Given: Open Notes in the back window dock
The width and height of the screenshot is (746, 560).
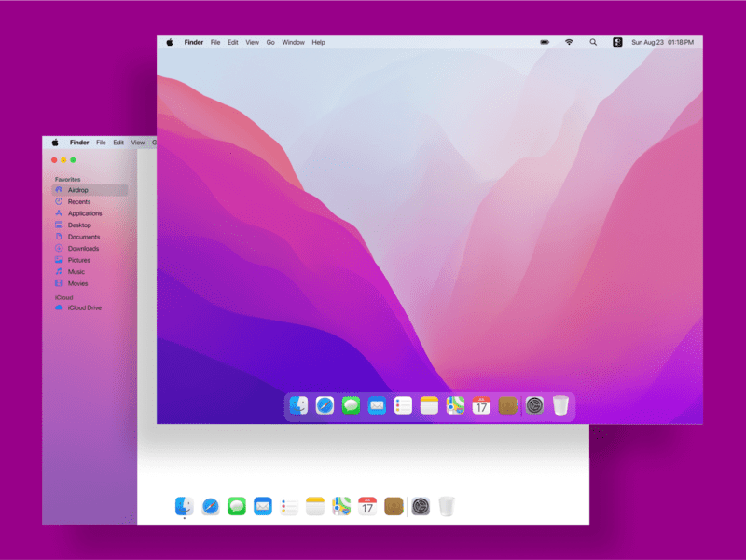Looking at the screenshot, I should [x=315, y=506].
